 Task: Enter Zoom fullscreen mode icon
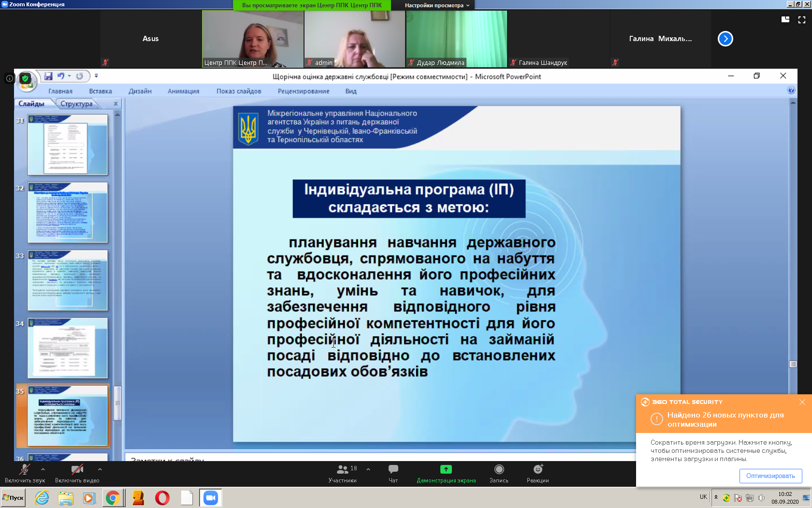coord(802,20)
